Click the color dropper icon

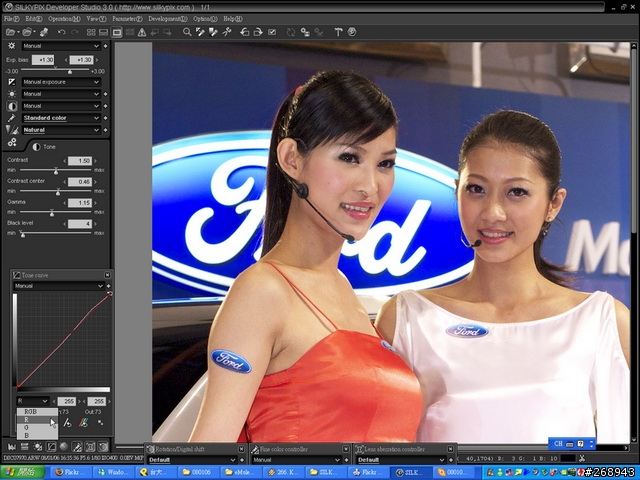click(12, 118)
